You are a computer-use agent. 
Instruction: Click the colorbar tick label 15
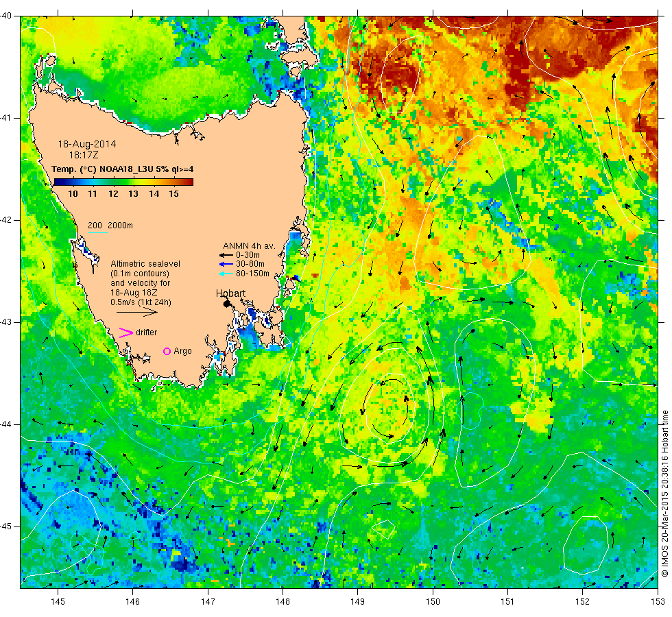coord(173,193)
